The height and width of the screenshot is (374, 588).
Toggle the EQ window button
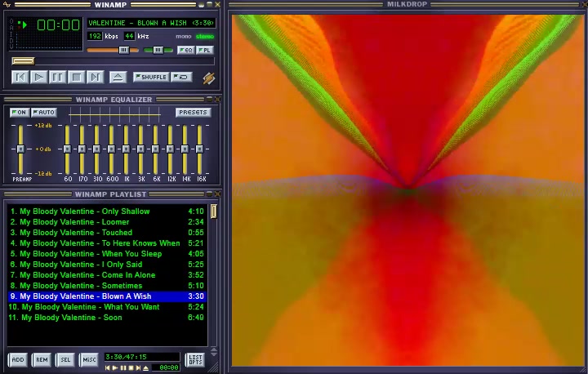pyautogui.click(x=185, y=50)
